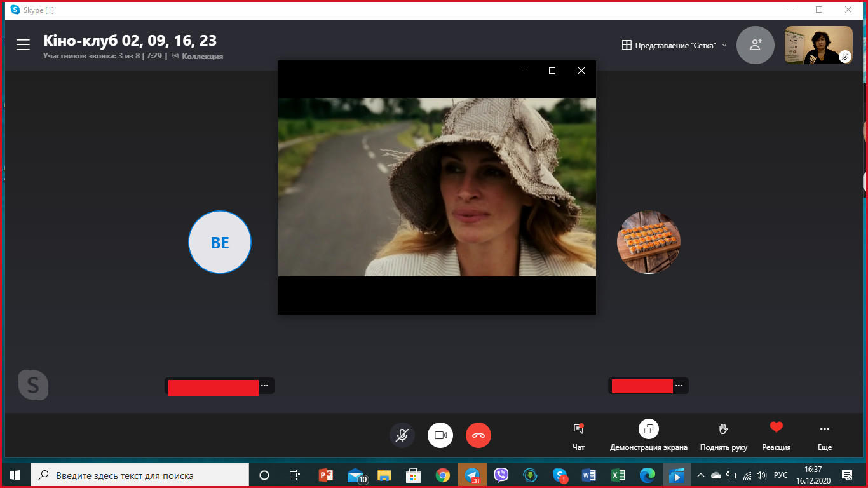Maximize the floating video window

click(x=552, y=71)
